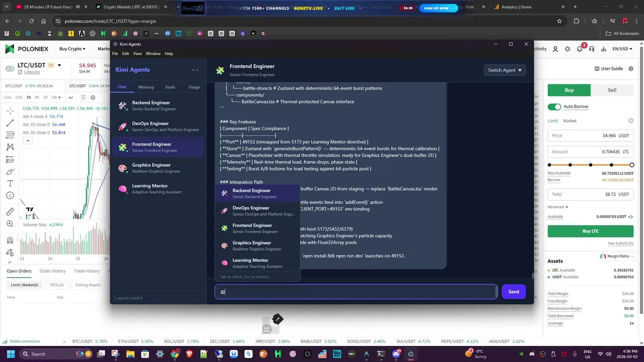Open DevOps Engineer chat in sidebar

point(158,126)
